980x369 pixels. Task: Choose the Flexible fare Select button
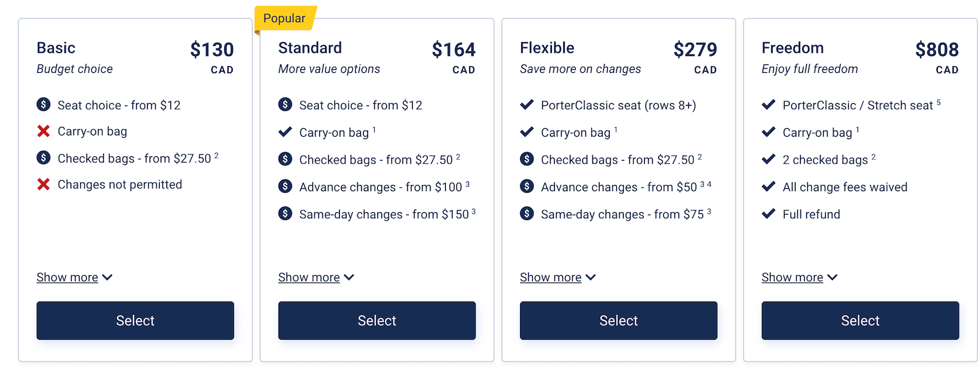pos(619,321)
